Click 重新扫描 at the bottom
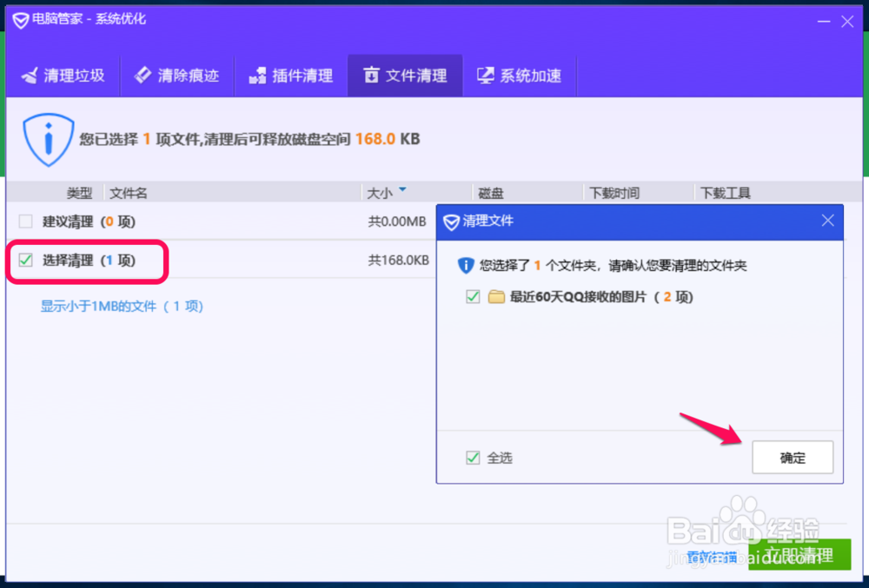869x588 pixels. pyautogui.click(x=711, y=555)
